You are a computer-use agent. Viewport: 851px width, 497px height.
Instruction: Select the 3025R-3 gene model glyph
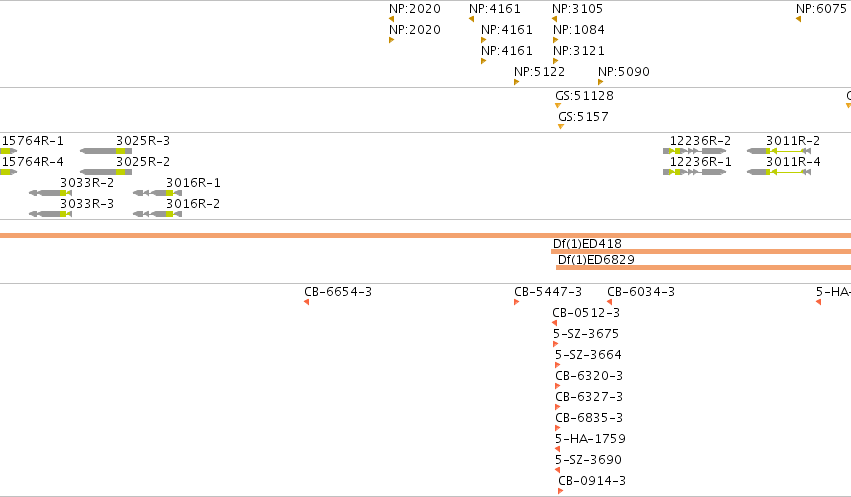click(106, 151)
